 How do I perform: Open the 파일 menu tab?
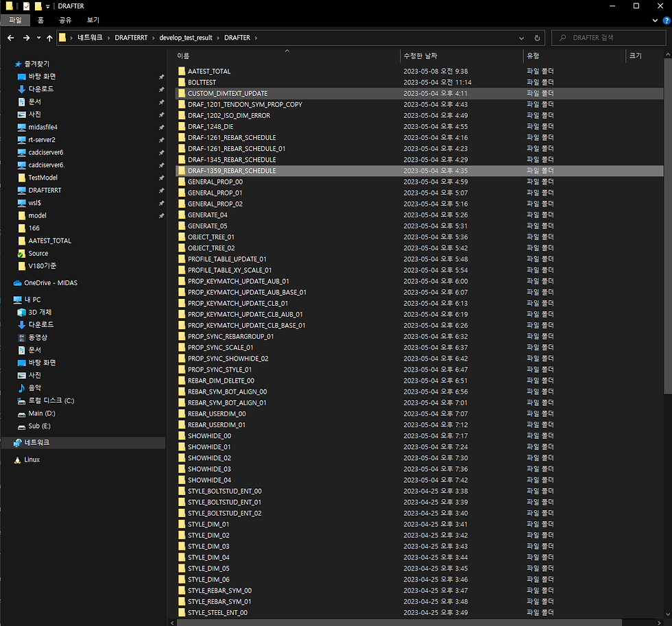pyautogui.click(x=15, y=20)
